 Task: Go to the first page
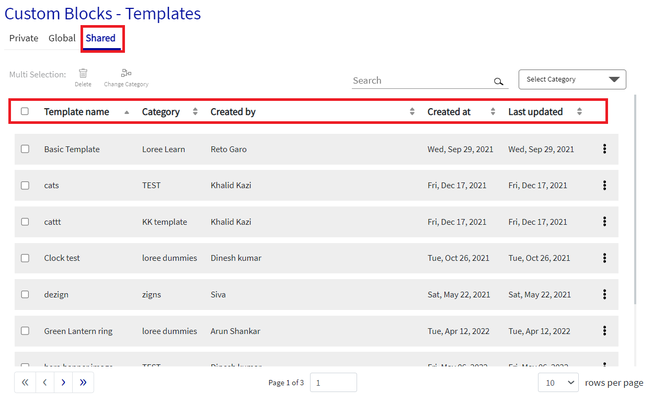click(x=25, y=382)
